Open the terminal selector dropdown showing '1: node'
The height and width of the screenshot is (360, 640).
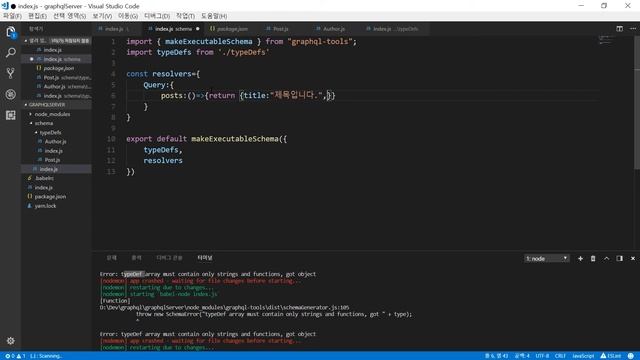547,258
